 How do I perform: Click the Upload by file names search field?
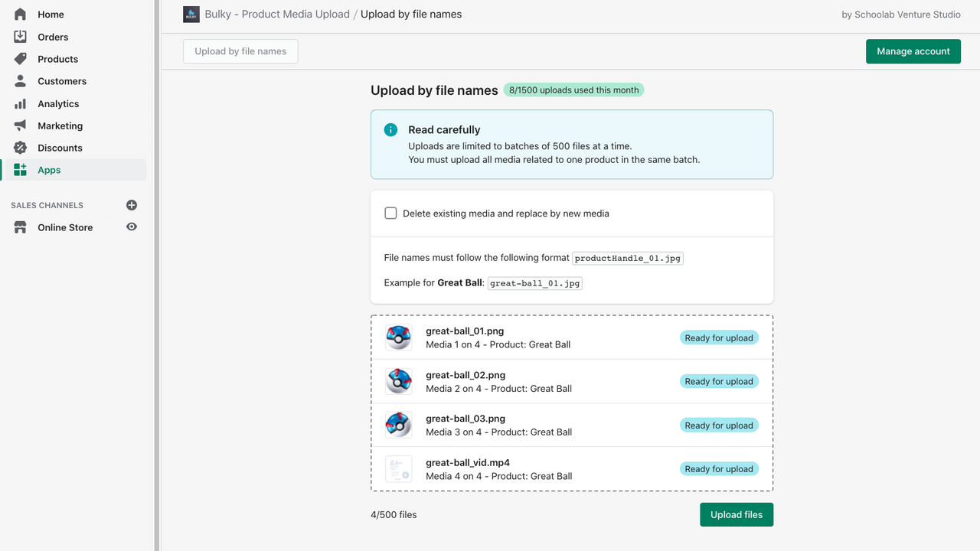pos(240,51)
